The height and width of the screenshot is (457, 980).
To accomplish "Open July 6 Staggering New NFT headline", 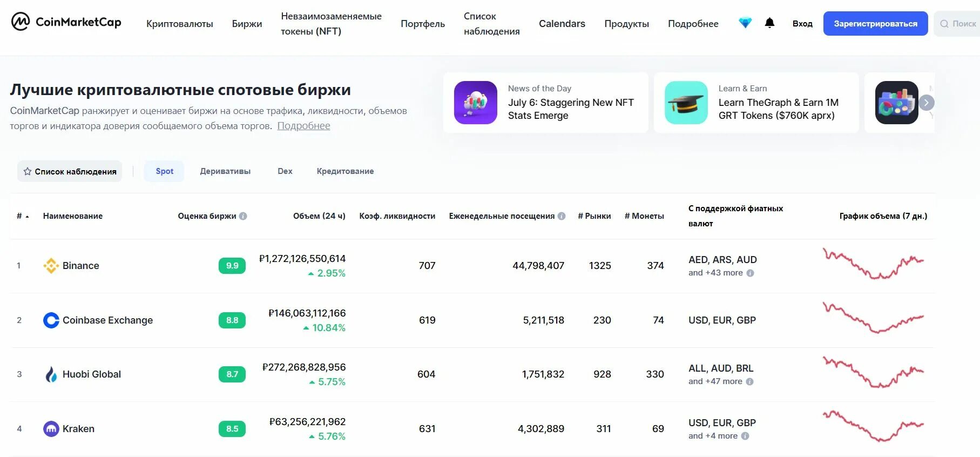I will pos(571,109).
